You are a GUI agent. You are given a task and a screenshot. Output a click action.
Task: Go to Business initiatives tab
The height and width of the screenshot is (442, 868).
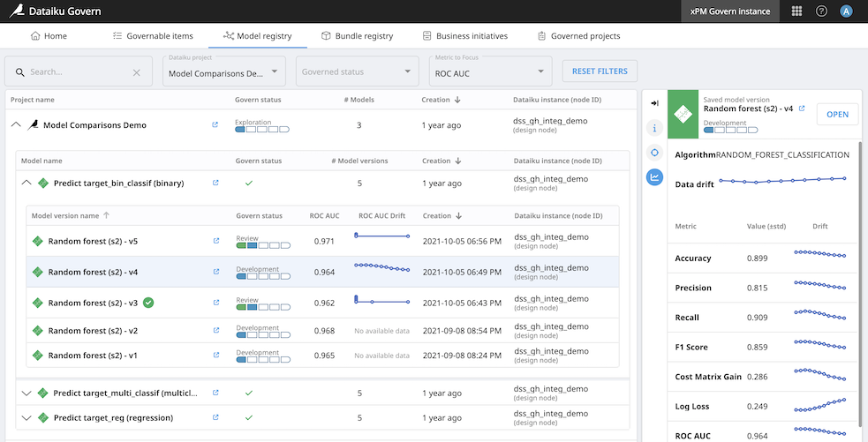(x=465, y=36)
